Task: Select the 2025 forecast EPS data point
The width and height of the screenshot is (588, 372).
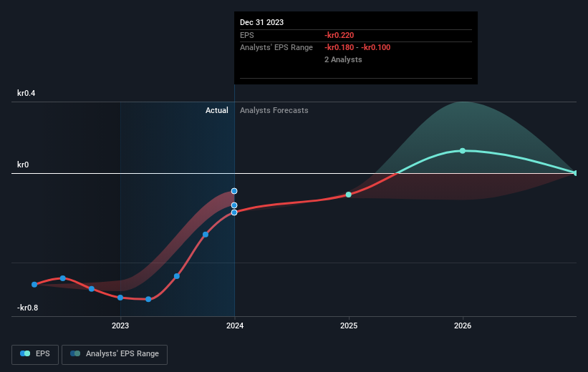Action: click(348, 195)
